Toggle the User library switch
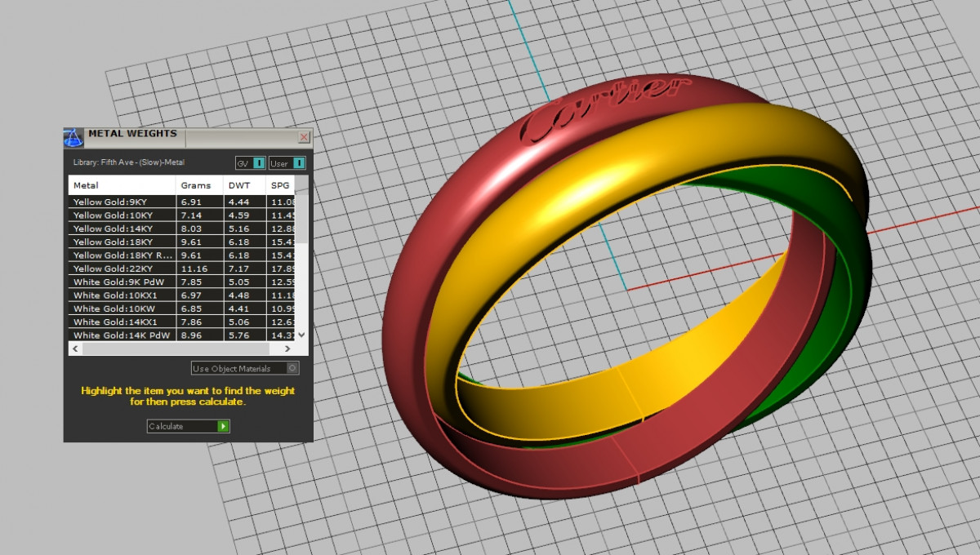 [299, 163]
